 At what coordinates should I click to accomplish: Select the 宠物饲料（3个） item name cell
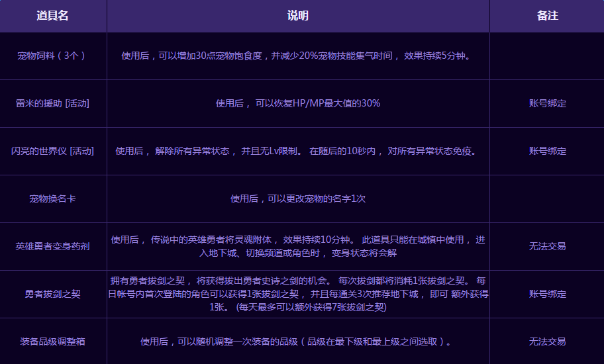tap(53, 56)
